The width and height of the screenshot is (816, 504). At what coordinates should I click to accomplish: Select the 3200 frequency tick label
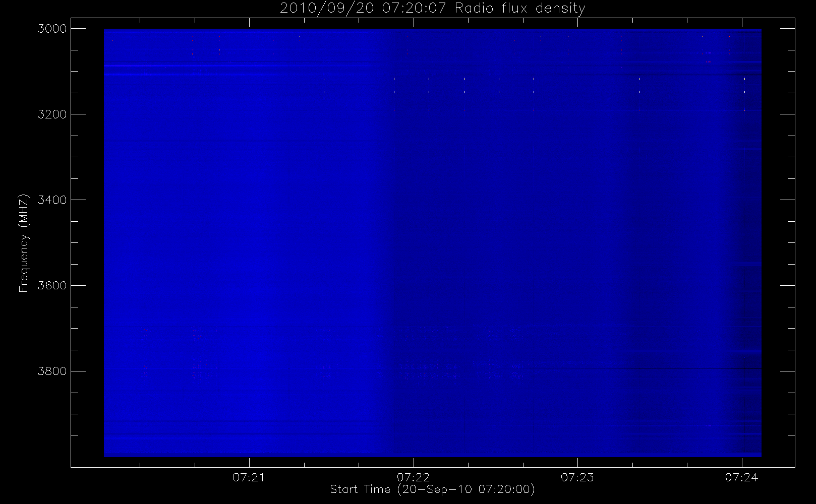(52, 114)
